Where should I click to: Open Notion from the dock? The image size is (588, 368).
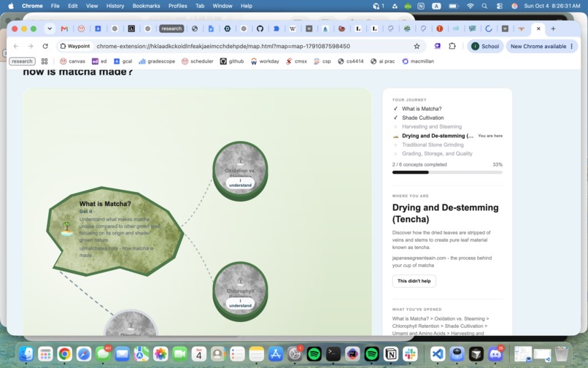tap(391, 353)
